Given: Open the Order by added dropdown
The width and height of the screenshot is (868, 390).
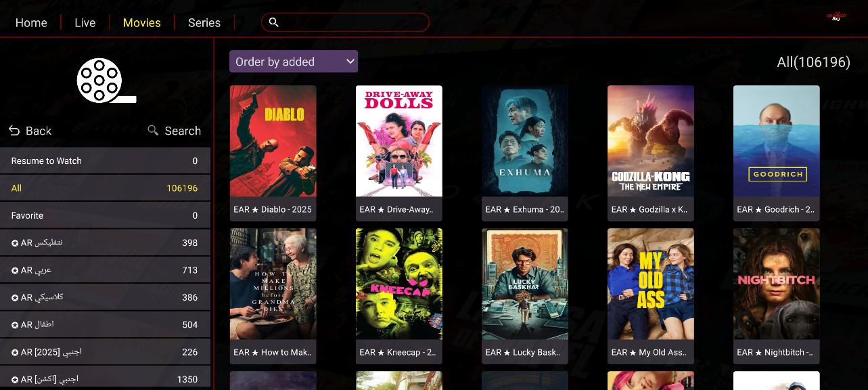Looking at the screenshot, I should [x=293, y=62].
